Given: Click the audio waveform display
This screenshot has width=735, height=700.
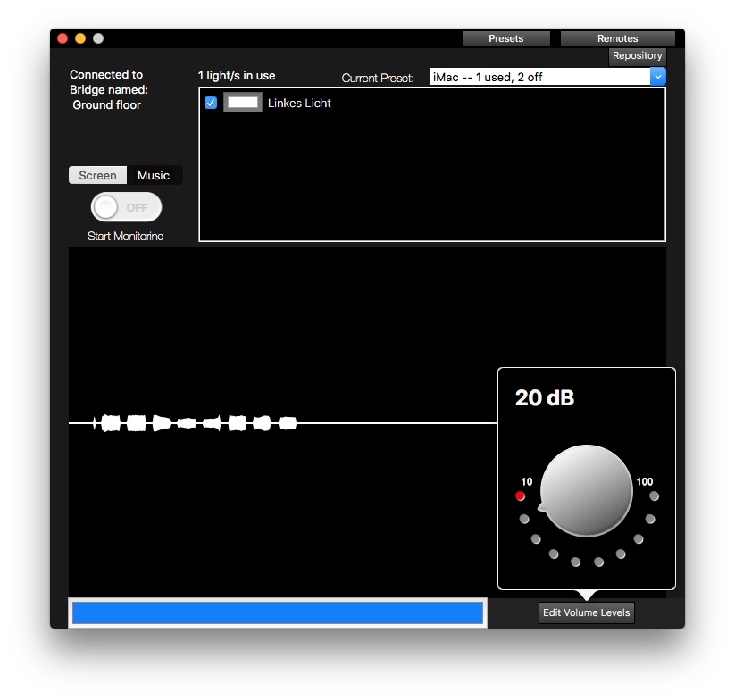Looking at the screenshot, I should tap(283, 422).
